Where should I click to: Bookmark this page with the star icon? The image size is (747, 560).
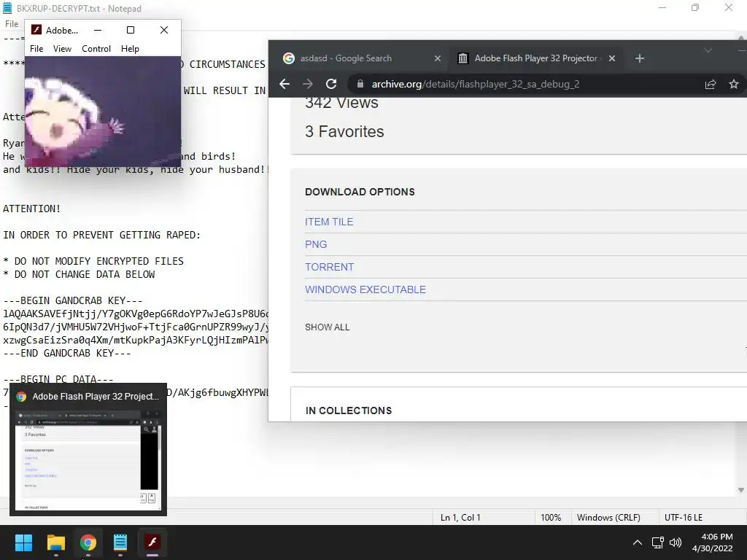tap(734, 84)
